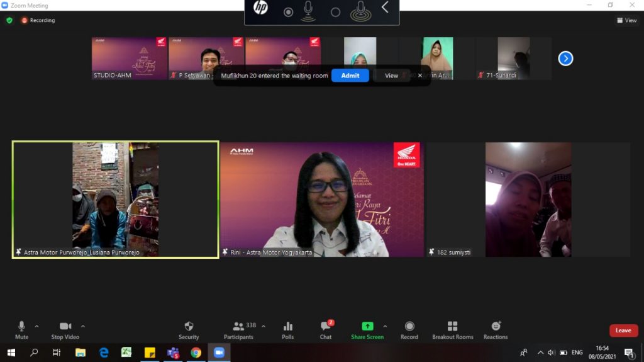Mute the microphone
The height and width of the screenshot is (362, 644).
tap(21, 327)
